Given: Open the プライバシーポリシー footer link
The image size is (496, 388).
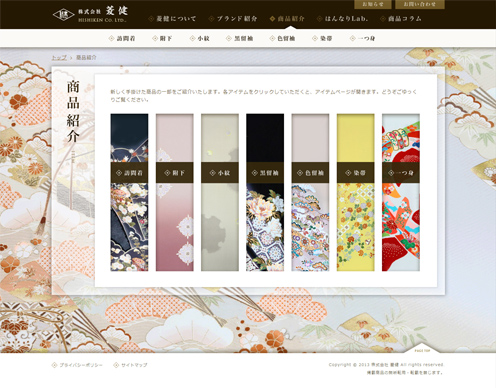Looking at the screenshot, I should tap(77, 365).
